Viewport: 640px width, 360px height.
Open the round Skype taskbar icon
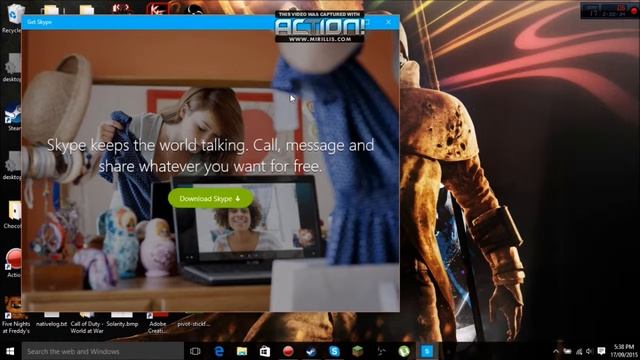point(334,351)
